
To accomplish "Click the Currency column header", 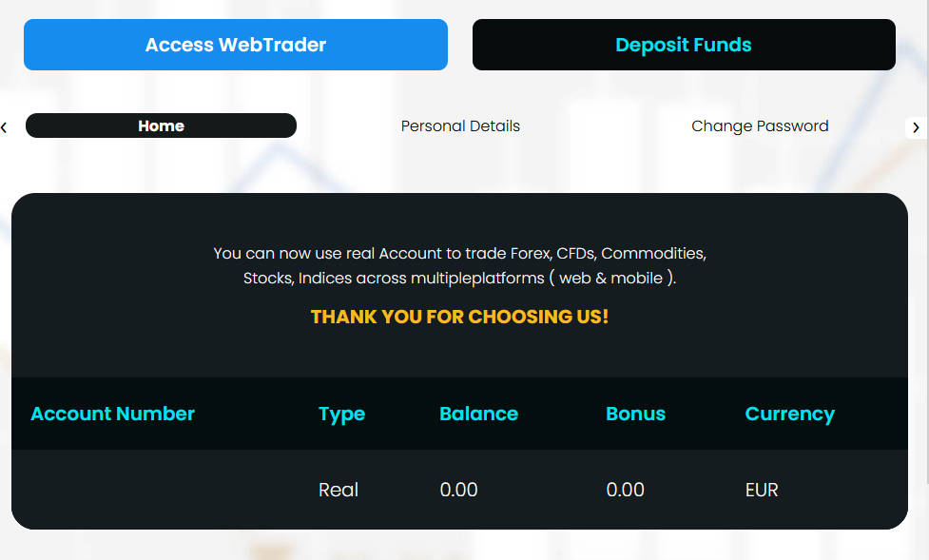I will pyautogui.click(x=789, y=414).
